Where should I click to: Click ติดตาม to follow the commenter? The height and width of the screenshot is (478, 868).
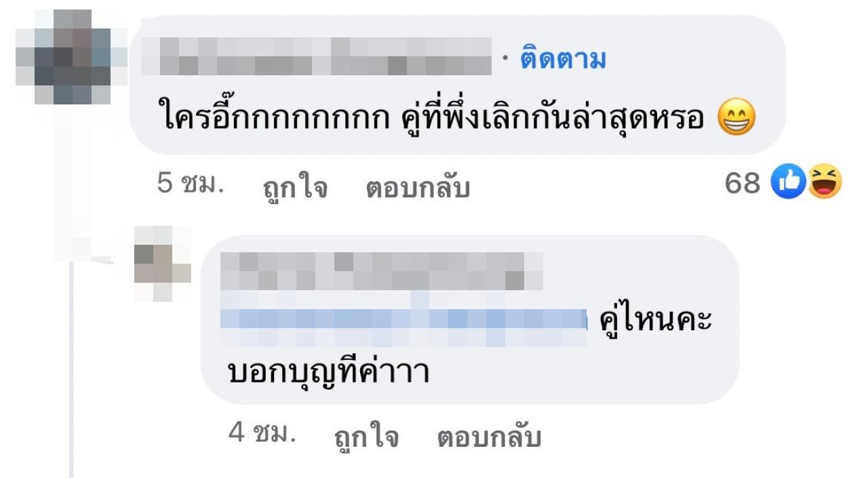562,60
